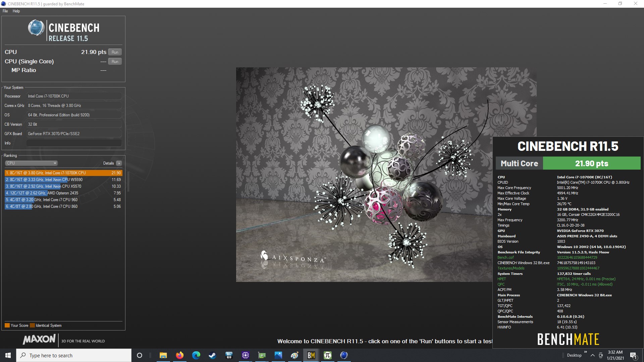Click the CB Version field value
644x362 pixels.
click(x=74, y=124)
